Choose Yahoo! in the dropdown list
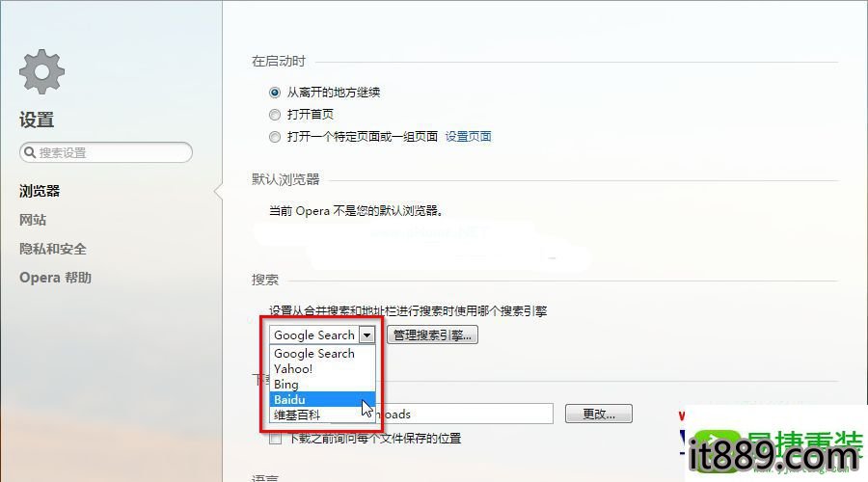Image resolution: width=868 pixels, height=482 pixels. (x=322, y=369)
